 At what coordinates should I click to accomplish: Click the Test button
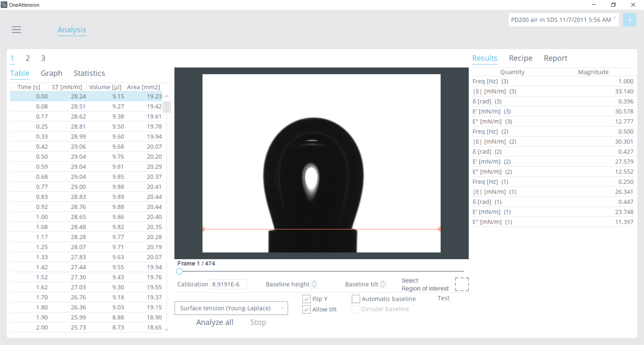coord(443,298)
